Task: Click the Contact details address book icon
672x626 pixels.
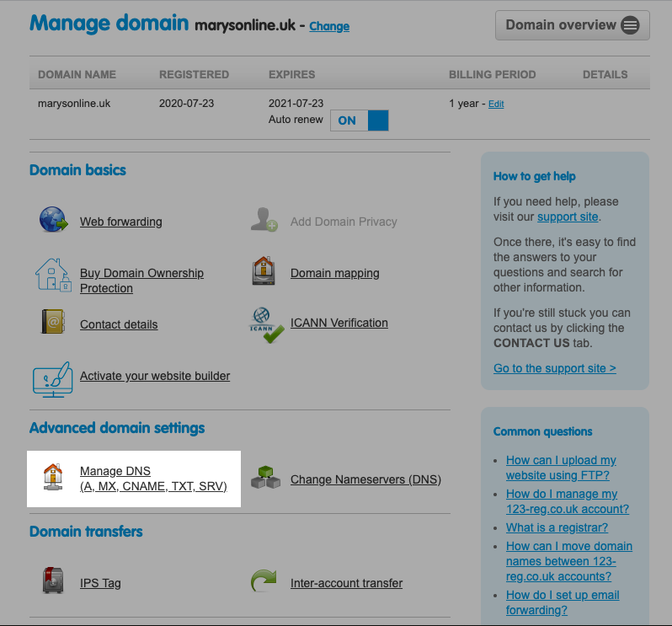Action: pos(53,322)
